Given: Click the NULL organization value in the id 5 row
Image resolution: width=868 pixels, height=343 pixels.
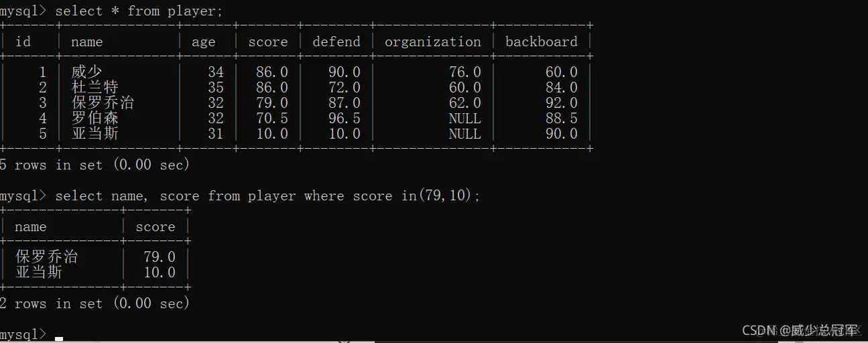Looking at the screenshot, I should click(x=465, y=133).
